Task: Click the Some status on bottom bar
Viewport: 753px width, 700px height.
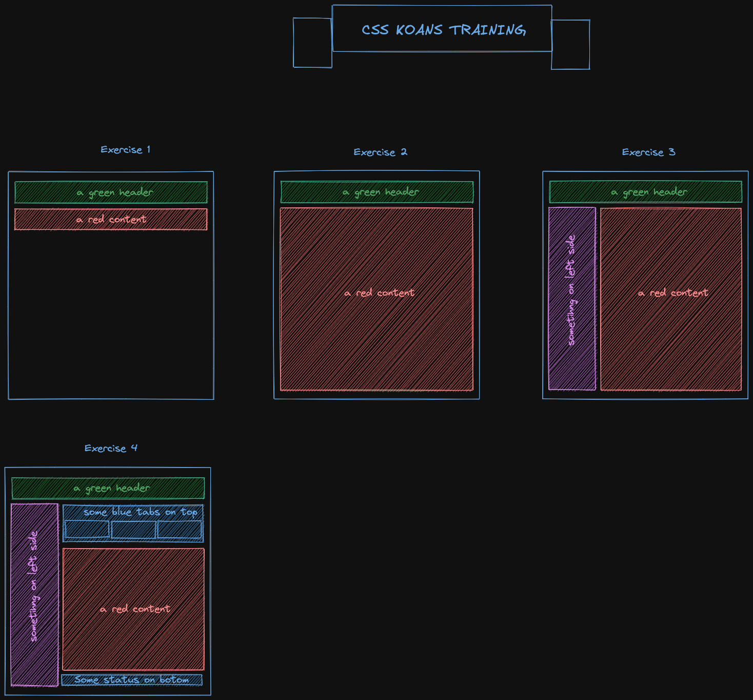Action: pyautogui.click(x=132, y=679)
